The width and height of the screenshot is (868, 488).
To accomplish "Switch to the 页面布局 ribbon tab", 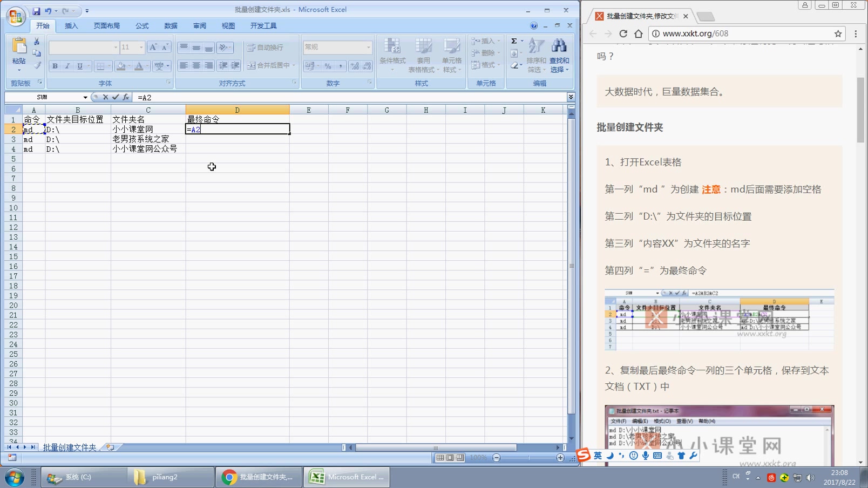I will coord(106,26).
